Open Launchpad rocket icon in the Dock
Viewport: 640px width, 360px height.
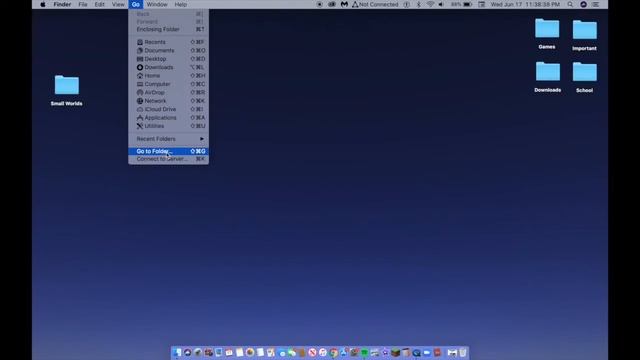pos(198,352)
